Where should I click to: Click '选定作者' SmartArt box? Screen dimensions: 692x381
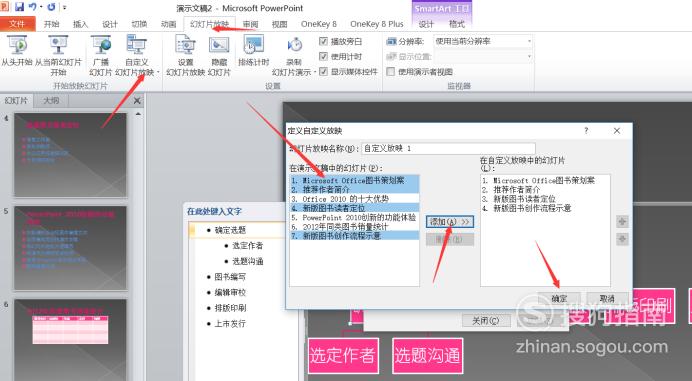pyautogui.click(x=343, y=355)
